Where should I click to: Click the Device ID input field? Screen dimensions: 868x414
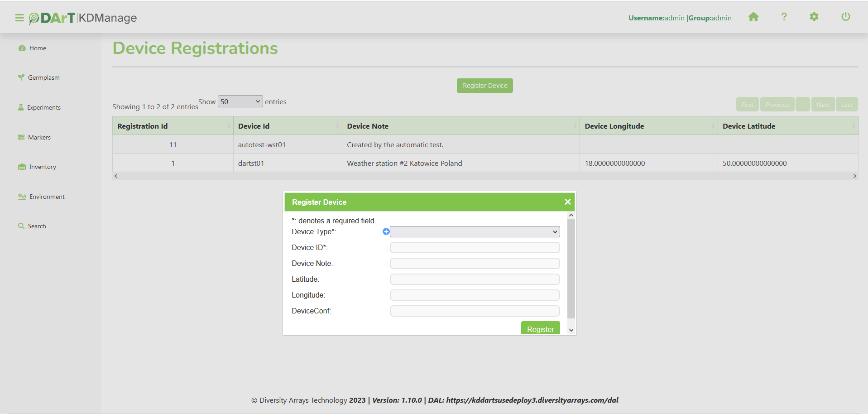click(x=475, y=248)
